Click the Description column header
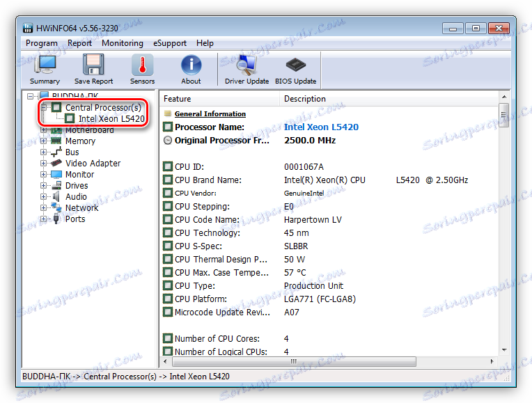The height and width of the screenshot is (403, 532). pyautogui.click(x=389, y=99)
